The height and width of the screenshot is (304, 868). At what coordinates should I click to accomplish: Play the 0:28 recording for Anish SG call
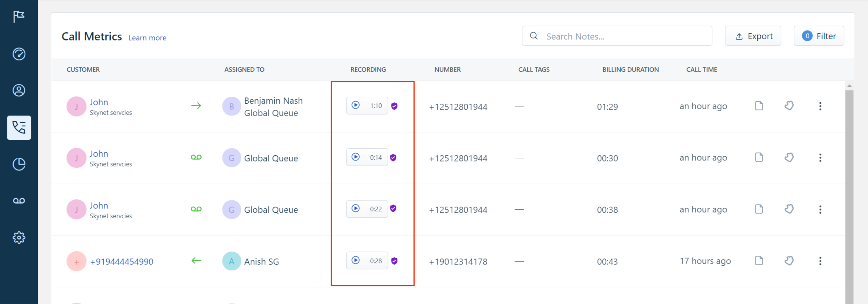tap(356, 260)
